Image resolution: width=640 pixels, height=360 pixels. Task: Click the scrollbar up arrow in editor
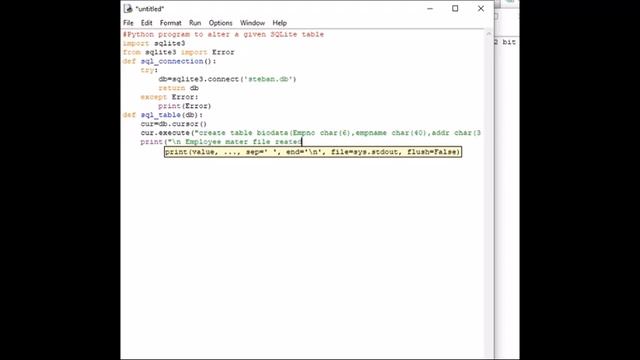tap(489, 34)
